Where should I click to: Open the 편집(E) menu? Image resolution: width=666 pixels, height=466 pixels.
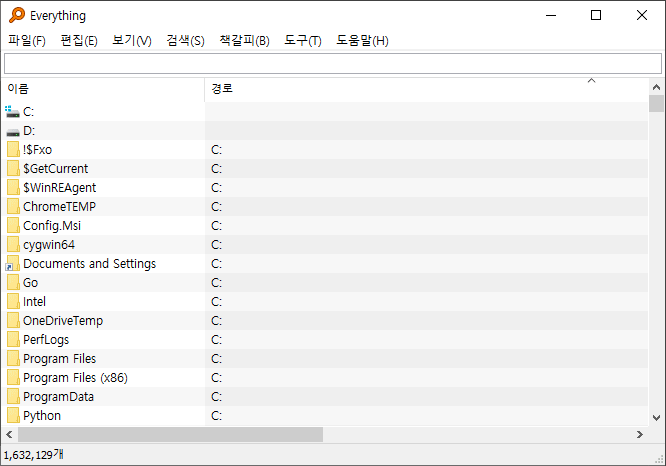79,41
